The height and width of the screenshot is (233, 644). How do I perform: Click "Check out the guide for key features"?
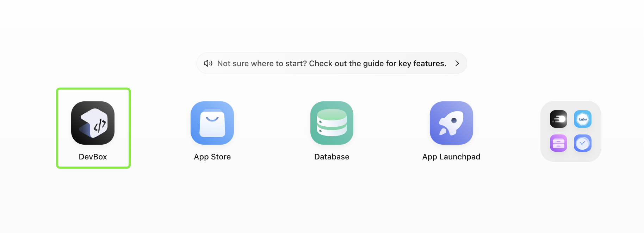pos(377,63)
